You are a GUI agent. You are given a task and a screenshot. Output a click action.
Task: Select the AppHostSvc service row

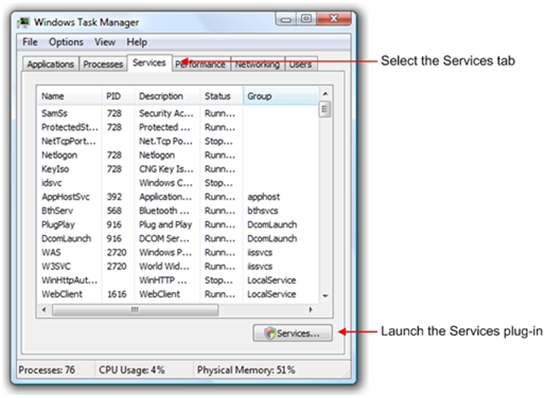click(x=178, y=197)
